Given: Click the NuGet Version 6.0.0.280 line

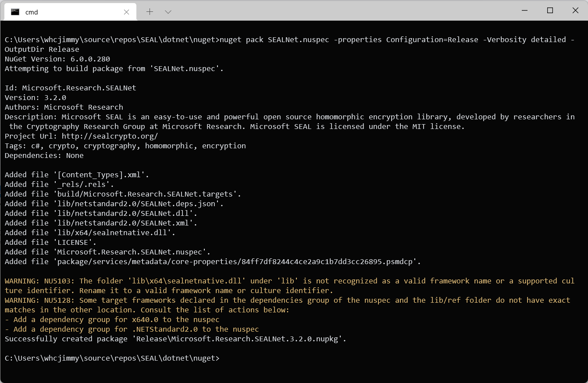Looking at the screenshot, I should [57, 59].
